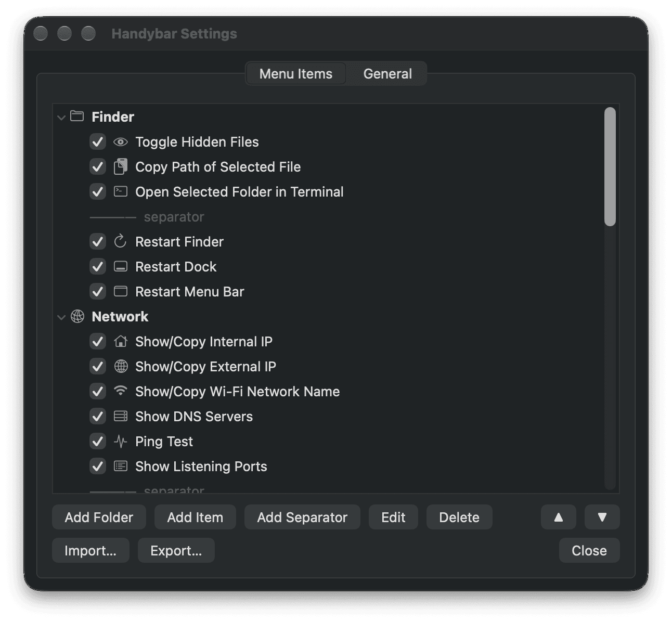Click the Network globe icon

[77, 316]
